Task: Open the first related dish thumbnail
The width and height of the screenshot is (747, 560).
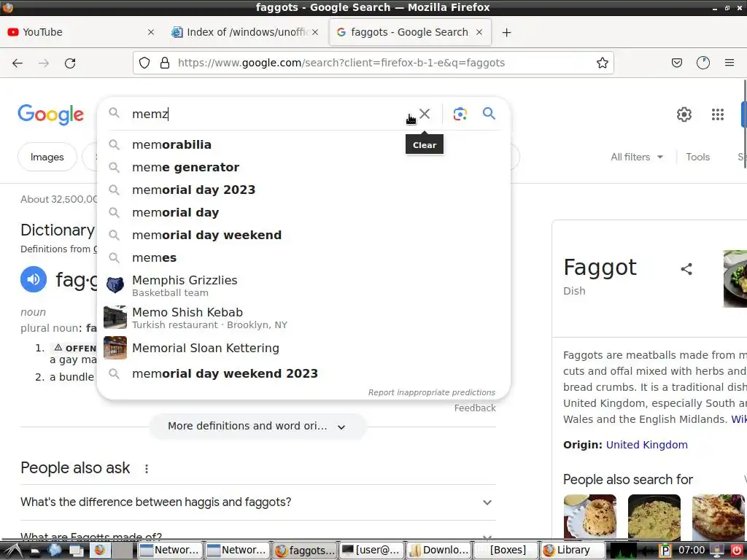Action: [589, 517]
